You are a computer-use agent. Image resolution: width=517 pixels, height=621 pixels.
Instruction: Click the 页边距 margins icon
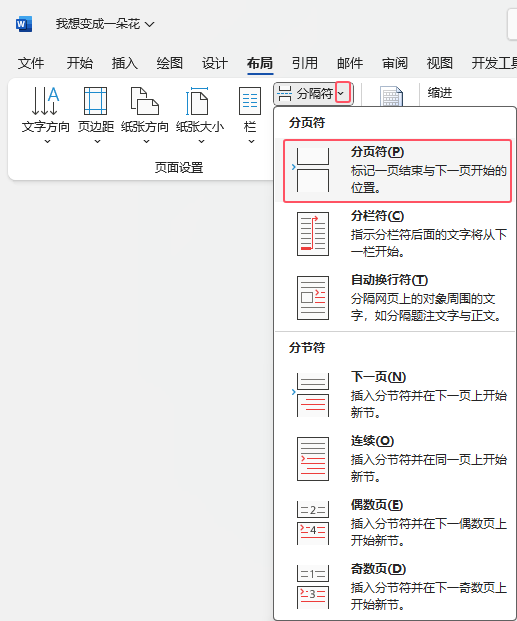pos(95,101)
